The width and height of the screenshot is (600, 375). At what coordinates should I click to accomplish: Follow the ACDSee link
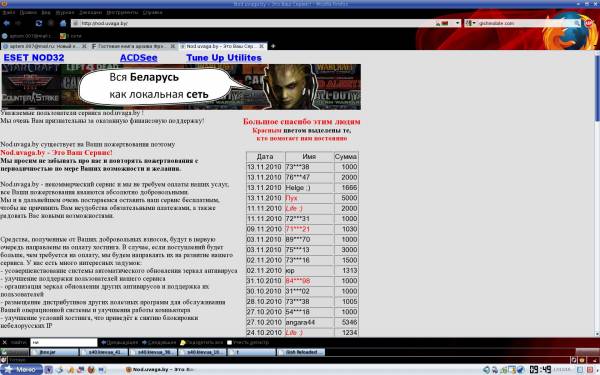[139, 58]
